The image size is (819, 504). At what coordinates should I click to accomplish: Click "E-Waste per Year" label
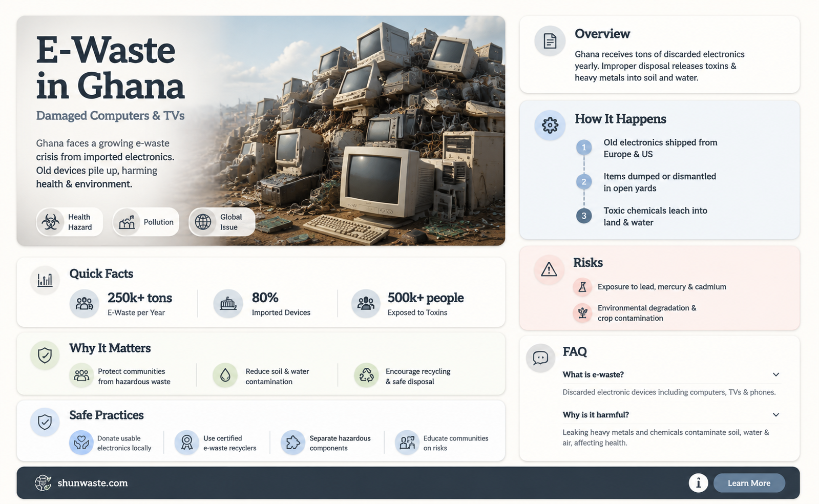point(136,312)
